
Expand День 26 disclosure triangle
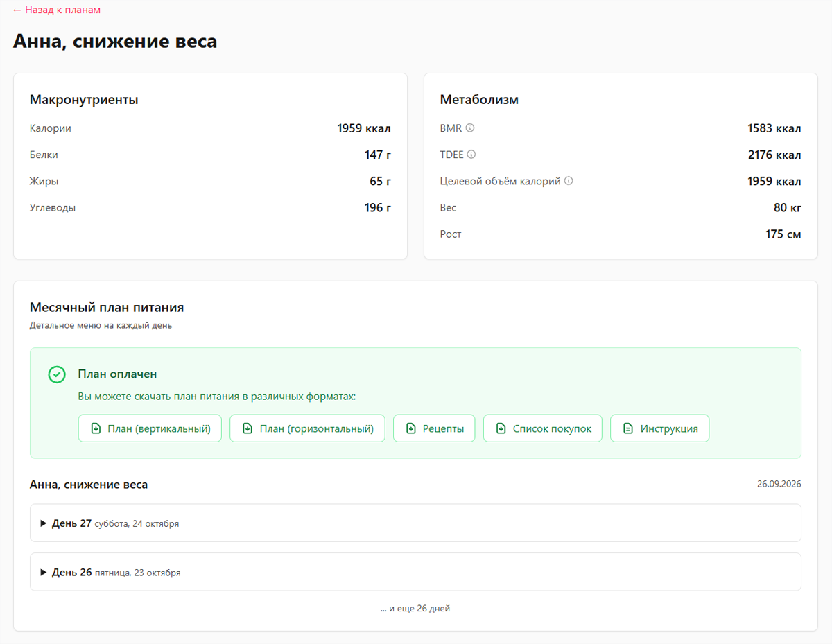(x=44, y=573)
